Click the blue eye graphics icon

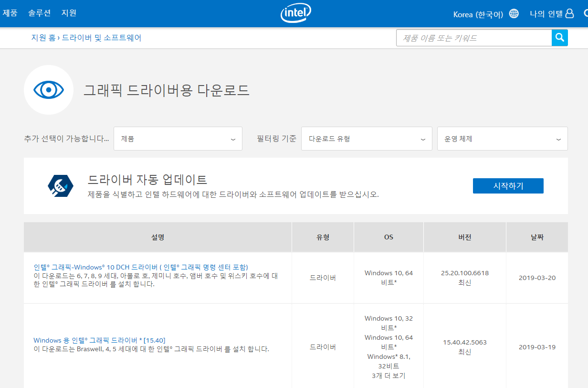tap(49, 90)
